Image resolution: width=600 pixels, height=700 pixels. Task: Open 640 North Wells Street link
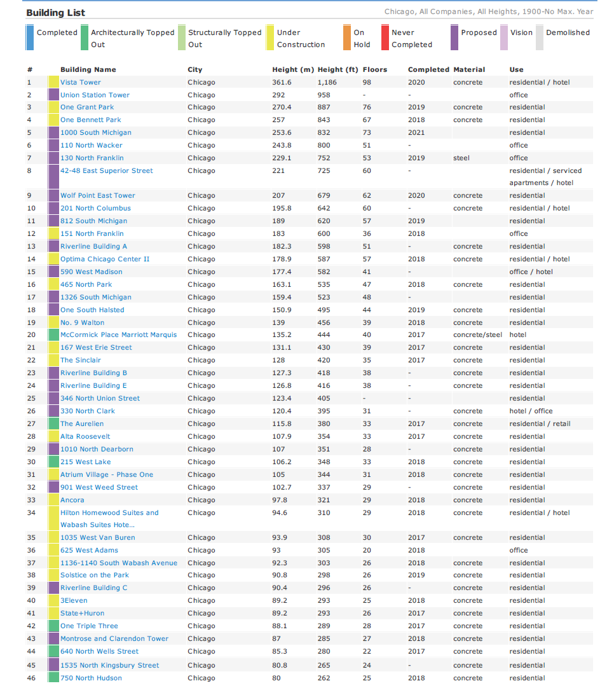tap(100, 651)
